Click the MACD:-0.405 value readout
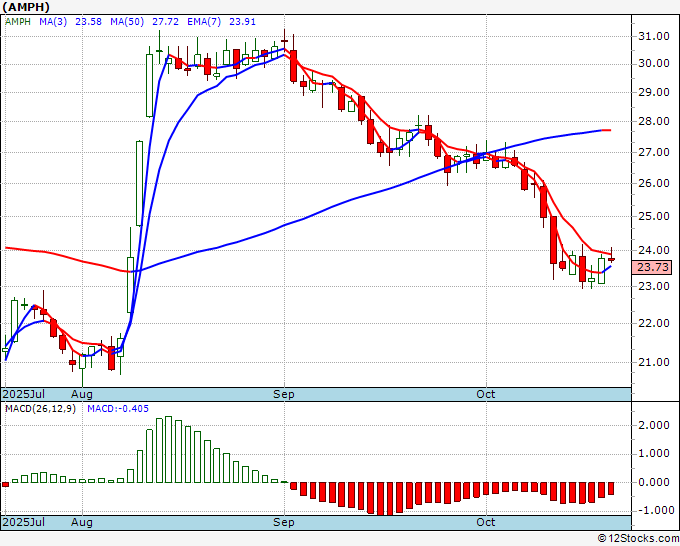 118,409
